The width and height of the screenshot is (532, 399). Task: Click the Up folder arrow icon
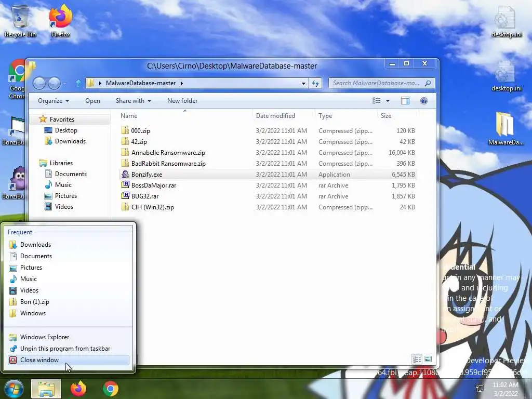(x=78, y=83)
